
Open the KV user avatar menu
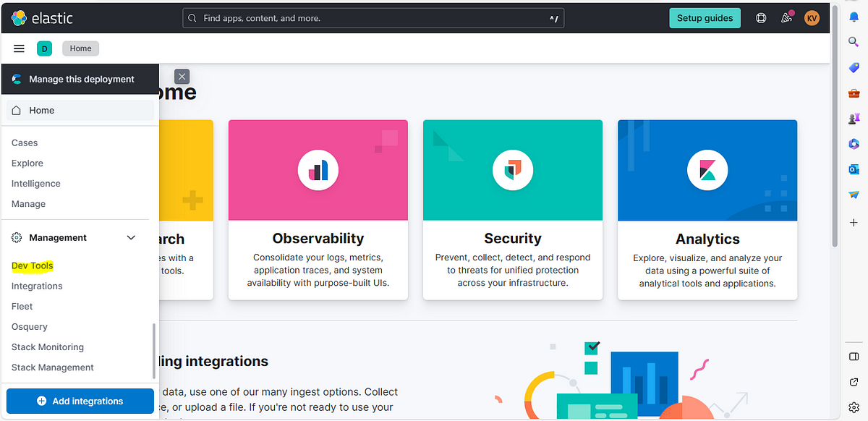point(812,18)
